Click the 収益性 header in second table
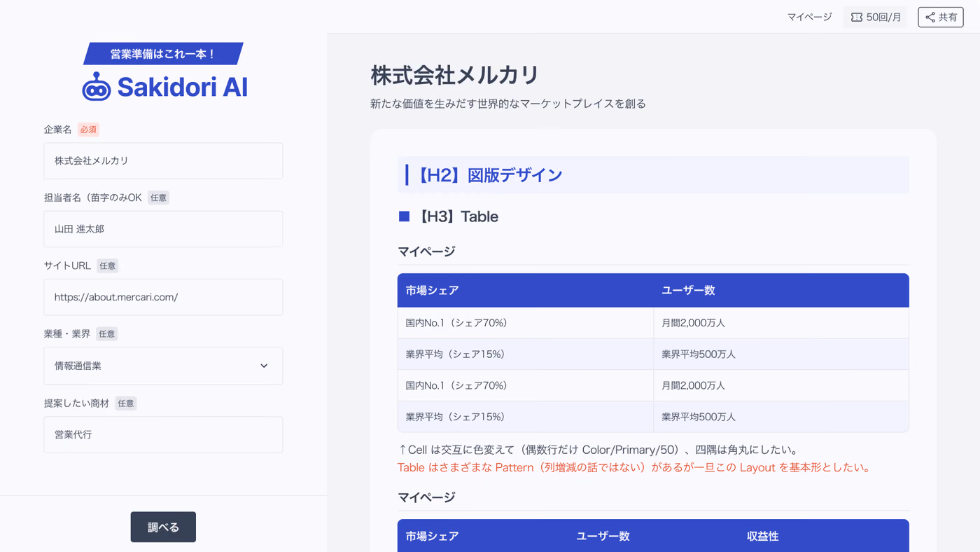The image size is (980, 552). click(x=762, y=536)
